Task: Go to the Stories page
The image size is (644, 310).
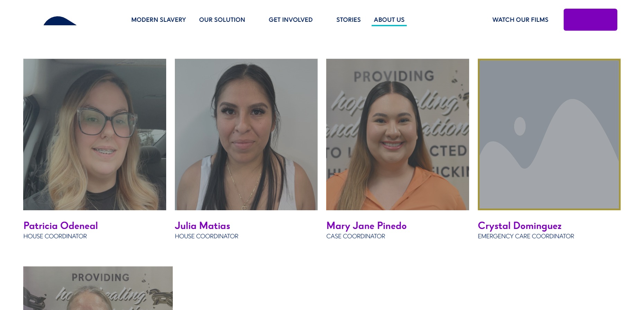Action: click(348, 20)
